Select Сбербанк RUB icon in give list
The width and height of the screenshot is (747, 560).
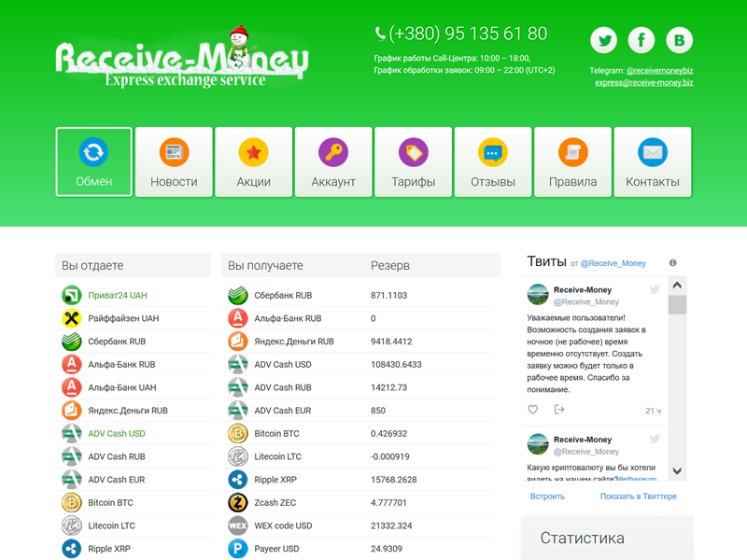(72, 342)
